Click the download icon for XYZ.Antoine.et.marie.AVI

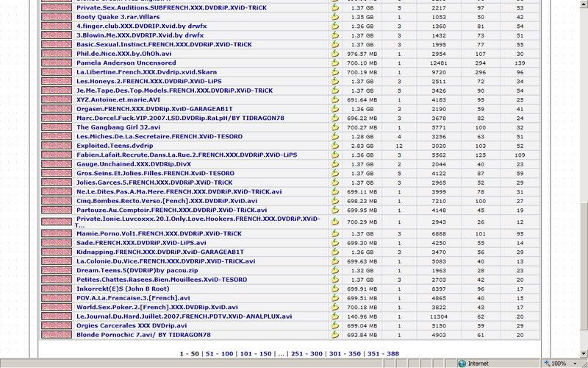(x=335, y=99)
